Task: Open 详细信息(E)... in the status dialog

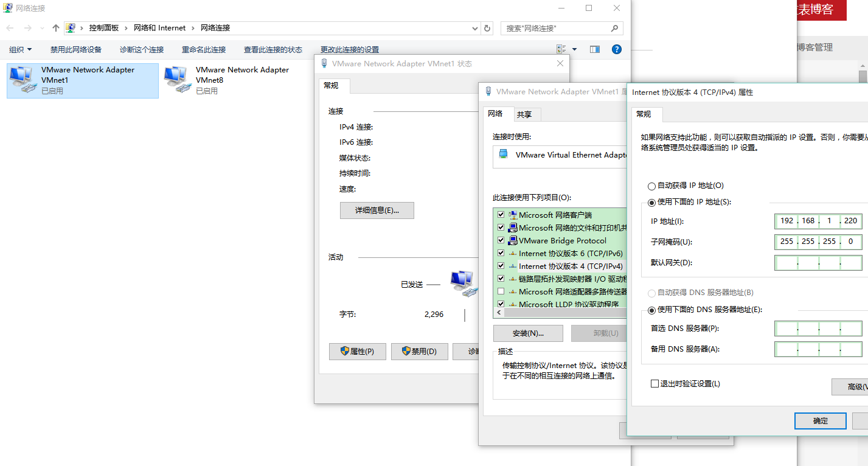Action: point(377,210)
